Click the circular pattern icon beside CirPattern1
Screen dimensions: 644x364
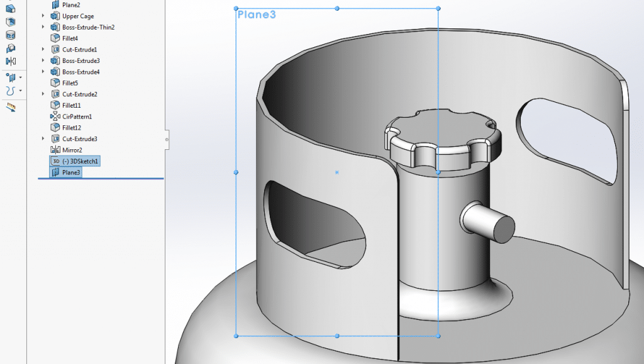(x=55, y=116)
